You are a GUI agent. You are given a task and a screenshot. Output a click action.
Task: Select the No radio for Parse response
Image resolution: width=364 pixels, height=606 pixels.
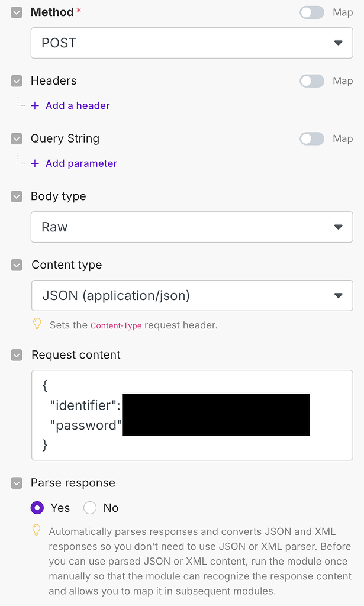coord(90,508)
